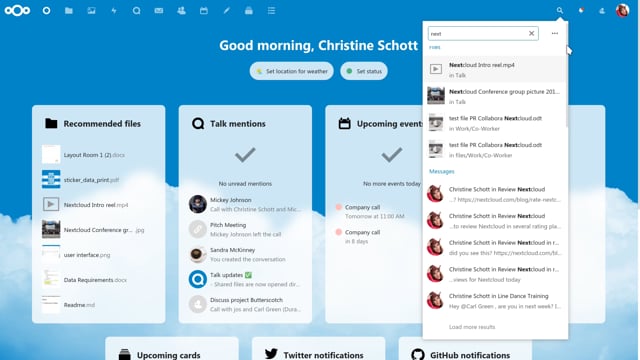Open Mickey Johnson conversation in Talk mentions
This screenshot has height=360, width=640.
click(245, 204)
